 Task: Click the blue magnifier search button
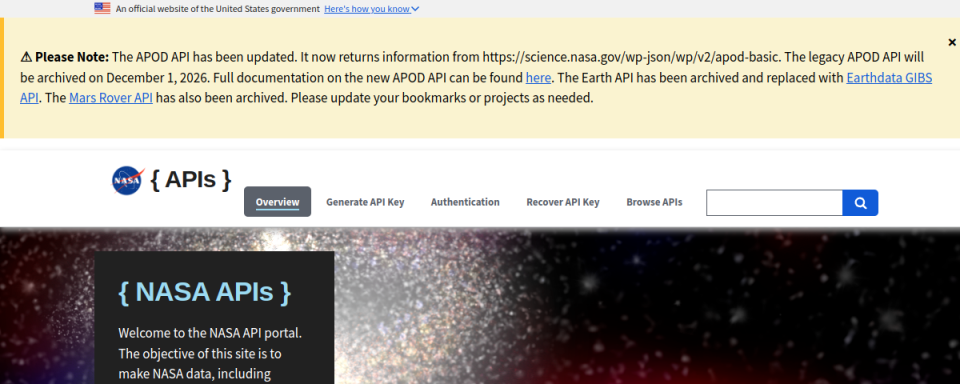pos(860,203)
